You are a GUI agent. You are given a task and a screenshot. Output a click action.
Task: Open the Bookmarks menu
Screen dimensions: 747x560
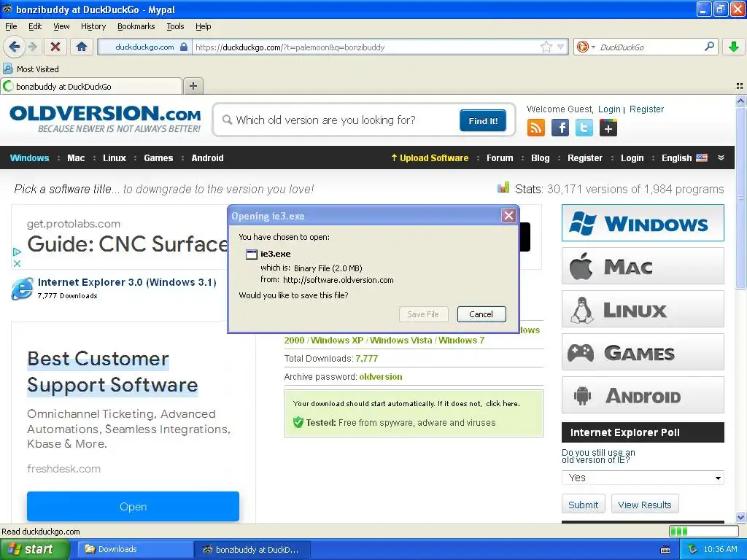pyautogui.click(x=136, y=26)
